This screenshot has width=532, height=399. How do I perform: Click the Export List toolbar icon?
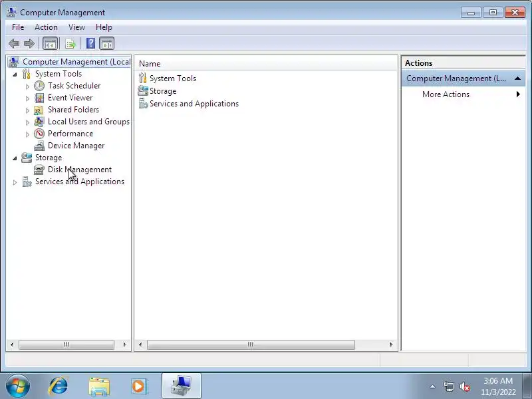pyautogui.click(x=70, y=43)
